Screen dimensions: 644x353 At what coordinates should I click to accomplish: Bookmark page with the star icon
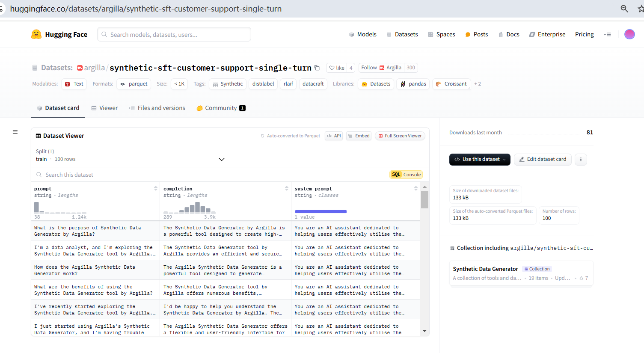coord(641,9)
